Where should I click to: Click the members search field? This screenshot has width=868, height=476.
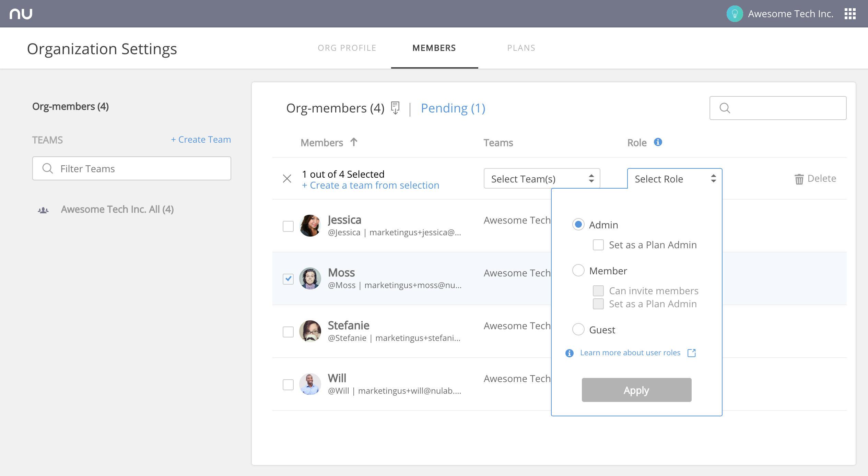click(x=778, y=108)
